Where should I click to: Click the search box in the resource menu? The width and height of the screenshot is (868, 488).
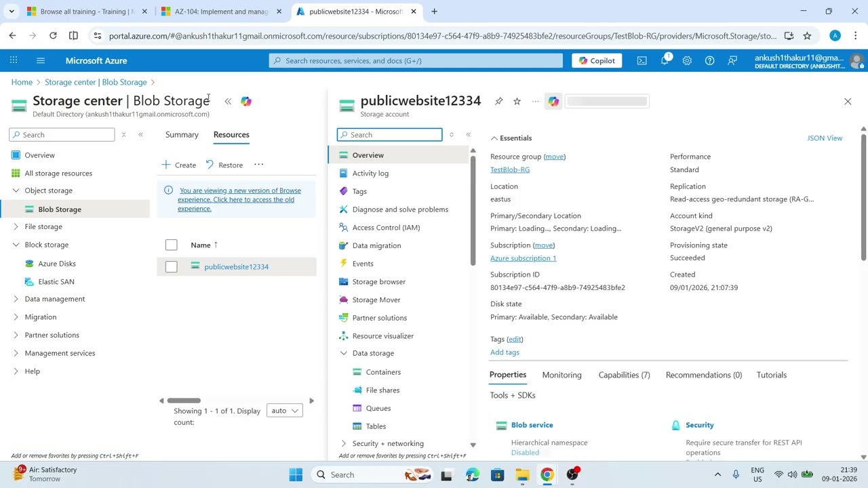click(390, 135)
